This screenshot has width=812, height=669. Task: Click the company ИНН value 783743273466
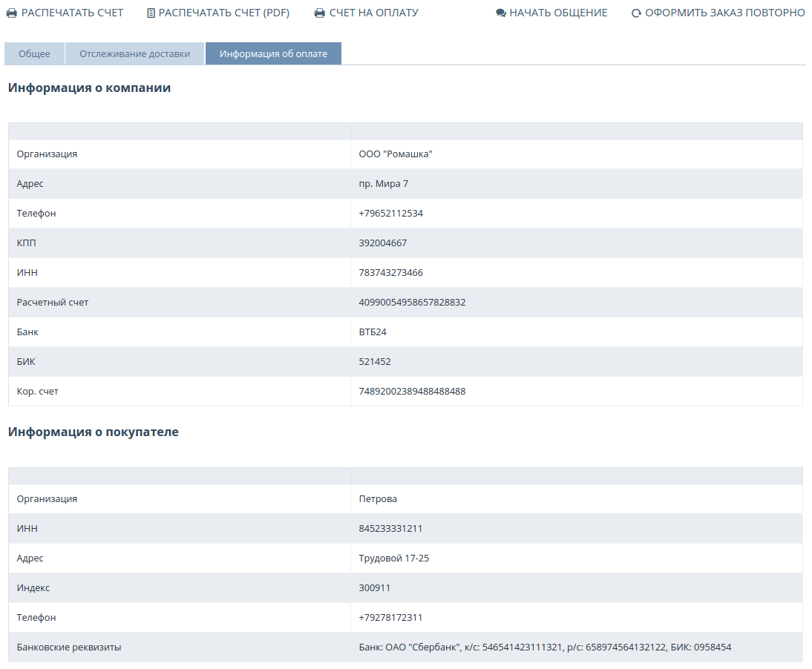(x=390, y=273)
